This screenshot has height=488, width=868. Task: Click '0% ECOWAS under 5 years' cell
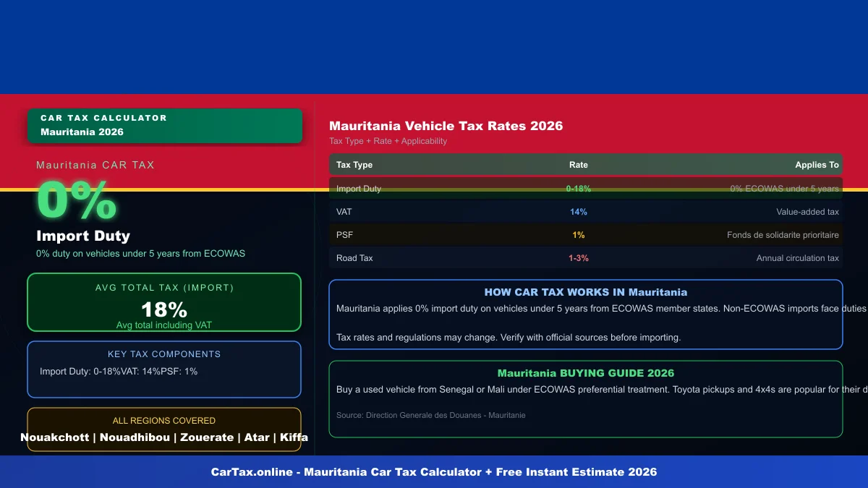coord(784,189)
